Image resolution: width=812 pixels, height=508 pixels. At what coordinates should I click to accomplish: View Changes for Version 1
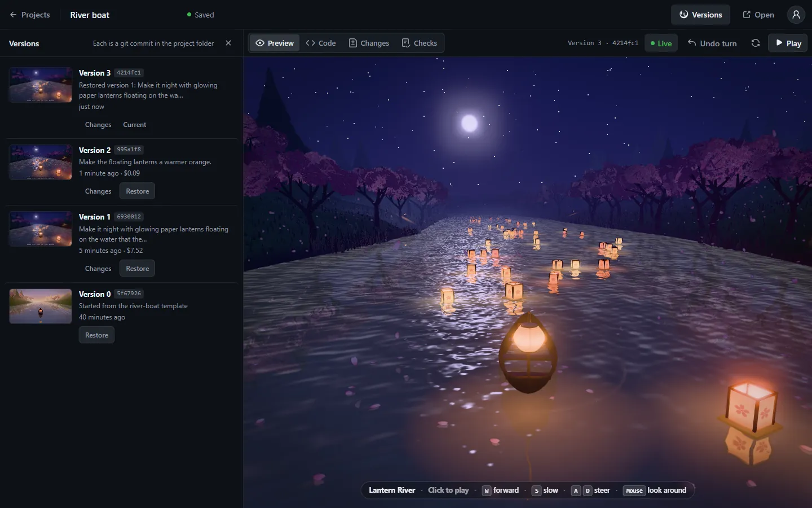[98, 269]
